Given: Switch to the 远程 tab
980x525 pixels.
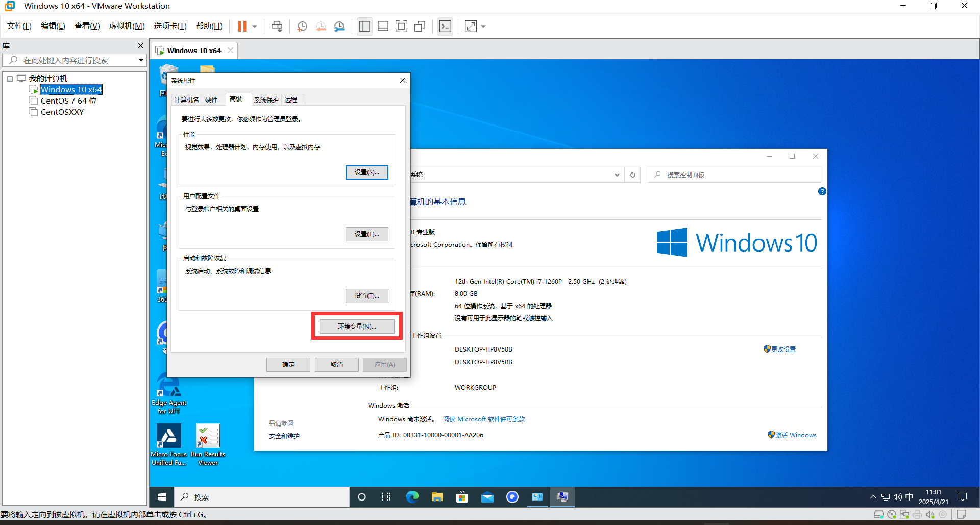Looking at the screenshot, I should 291,100.
